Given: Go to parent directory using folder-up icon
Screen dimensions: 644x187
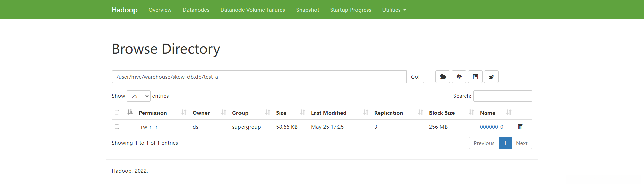Looking at the screenshot, I should click(491, 77).
